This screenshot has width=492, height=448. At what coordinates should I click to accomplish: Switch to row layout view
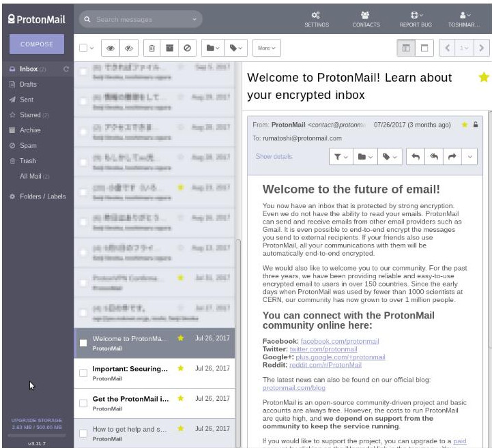pyautogui.click(x=424, y=48)
